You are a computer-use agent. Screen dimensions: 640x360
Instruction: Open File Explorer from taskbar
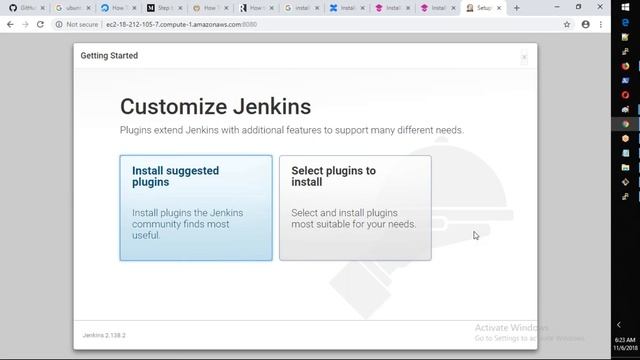tap(625, 167)
